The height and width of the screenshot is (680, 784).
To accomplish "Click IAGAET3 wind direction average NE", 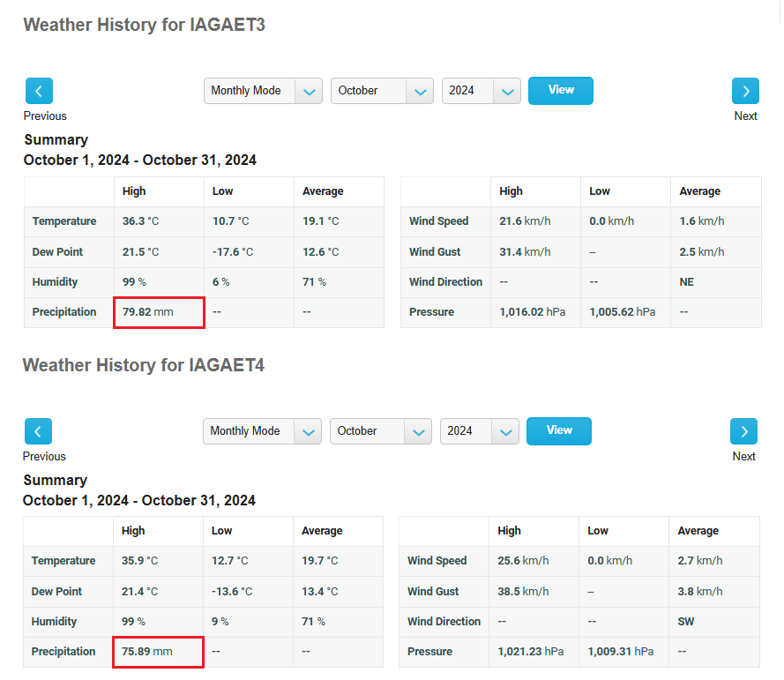I will pos(686,282).
